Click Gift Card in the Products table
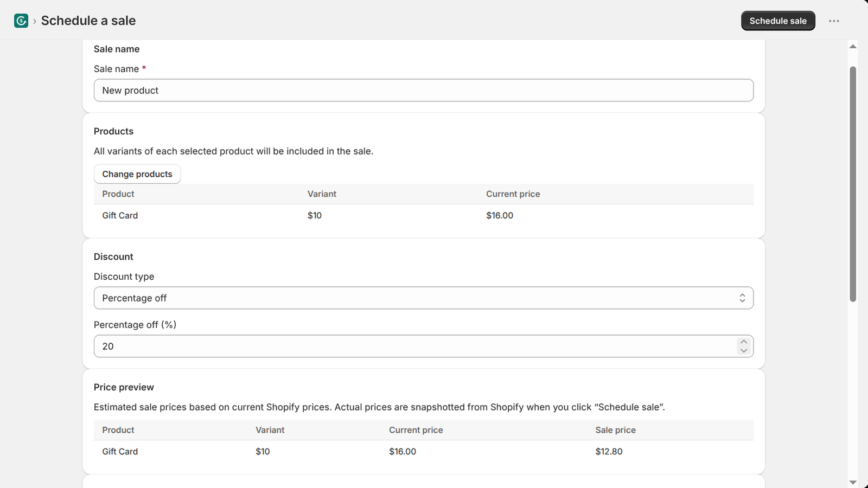 tap(120, 215)
